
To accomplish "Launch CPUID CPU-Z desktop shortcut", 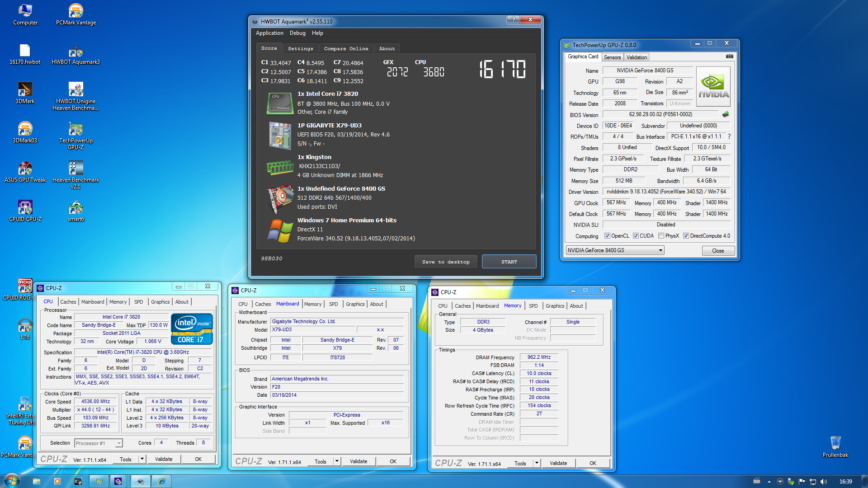I will [x=25, y=211].
